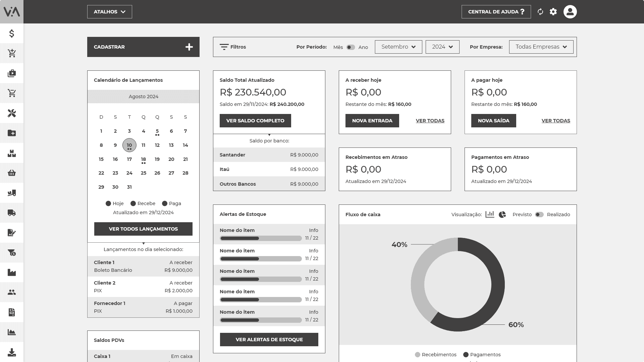This screenshot has height=362, width=644.
Task: Open the Todas Empresas company dropdown
Action: [x=541, y=47]
